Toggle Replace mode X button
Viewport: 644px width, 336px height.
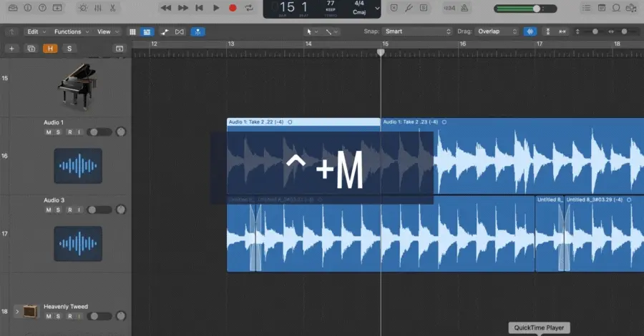394,8
